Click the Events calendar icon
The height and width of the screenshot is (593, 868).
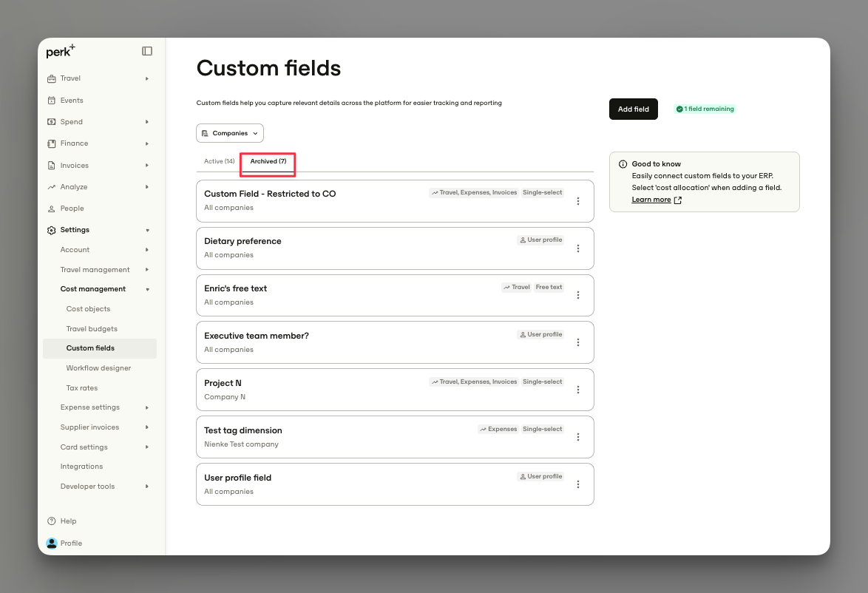[x=52, y=101]
